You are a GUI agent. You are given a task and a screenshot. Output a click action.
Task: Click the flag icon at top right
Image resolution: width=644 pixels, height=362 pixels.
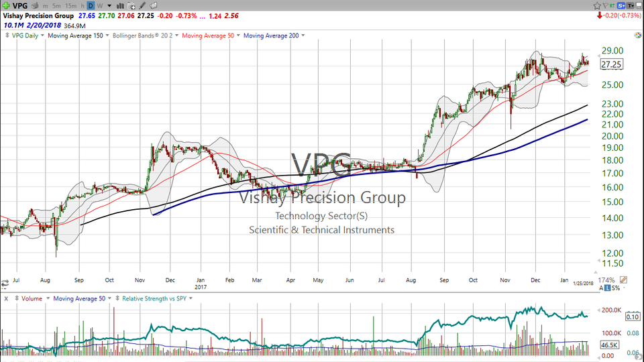[605, 6]
